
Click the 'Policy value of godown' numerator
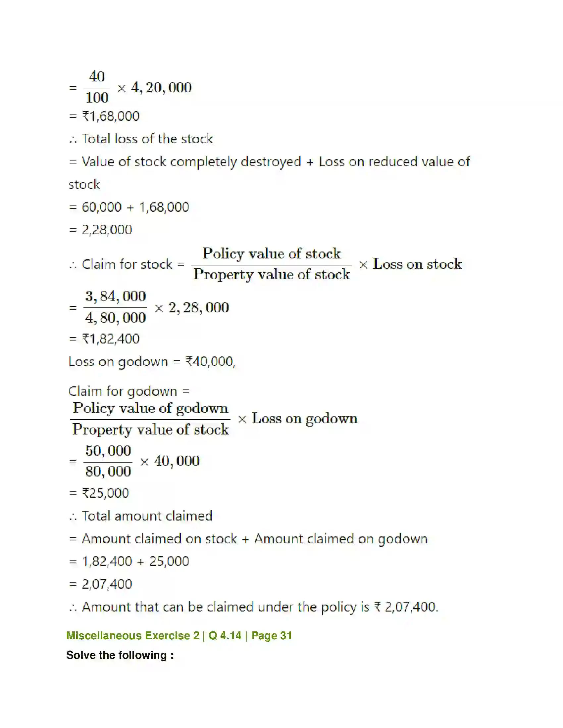[x=150, y=408]
